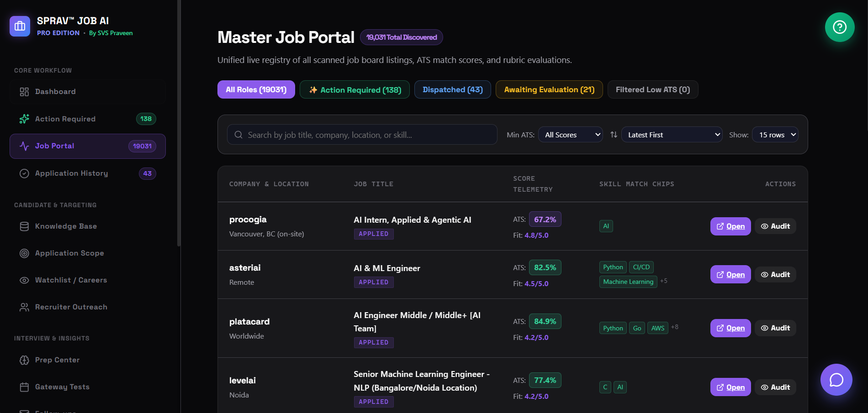Click the CI/CD skill chip in asteriai row
The height and width of the screenshot is (413, 868).
(x=641, y=267)
